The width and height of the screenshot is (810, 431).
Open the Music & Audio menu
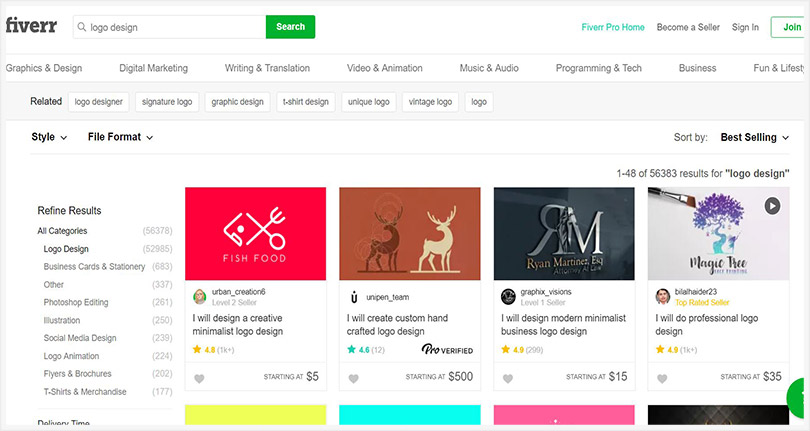[x=489, y=68]
